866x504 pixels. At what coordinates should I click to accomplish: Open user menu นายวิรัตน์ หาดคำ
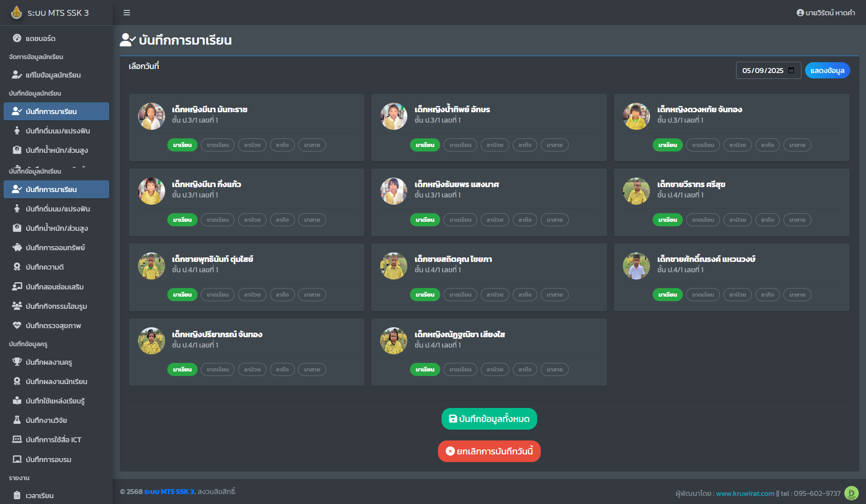pos(825,13)
